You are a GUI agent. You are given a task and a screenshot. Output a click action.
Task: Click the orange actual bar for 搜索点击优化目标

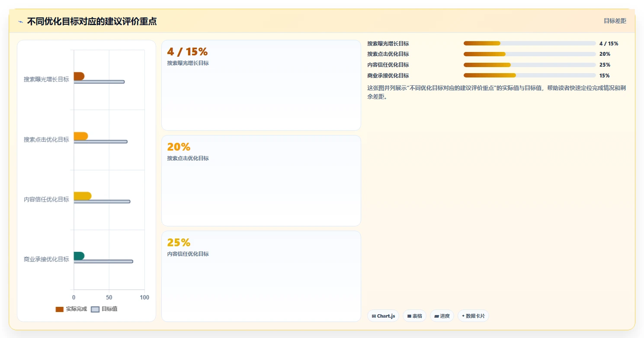[x=81, y=136]
